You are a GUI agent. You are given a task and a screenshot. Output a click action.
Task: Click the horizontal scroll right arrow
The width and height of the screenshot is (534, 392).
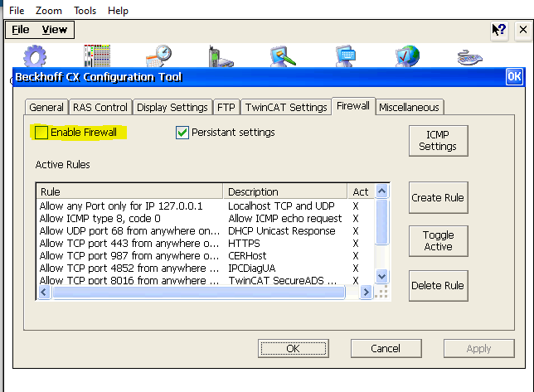point(367,292)
